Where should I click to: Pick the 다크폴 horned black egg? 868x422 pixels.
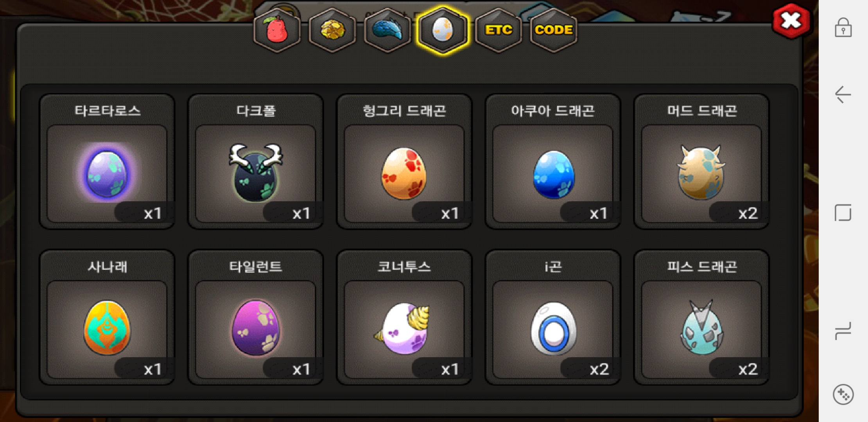pos(256,161)
